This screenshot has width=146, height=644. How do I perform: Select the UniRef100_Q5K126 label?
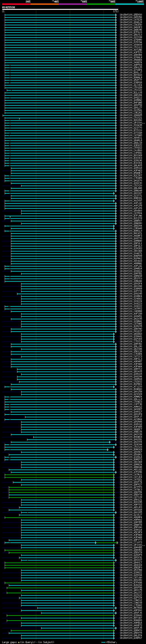click(131, 352)
